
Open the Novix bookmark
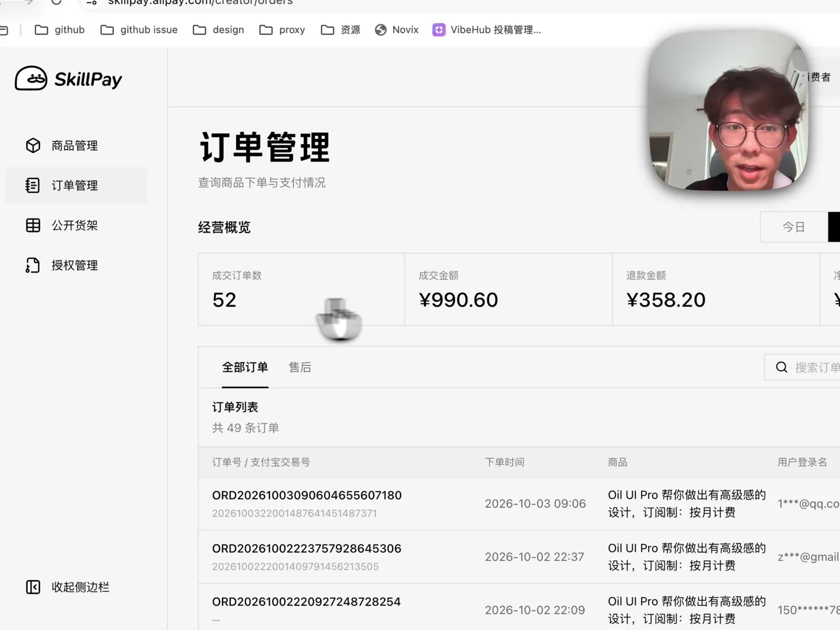coord(397,30)
